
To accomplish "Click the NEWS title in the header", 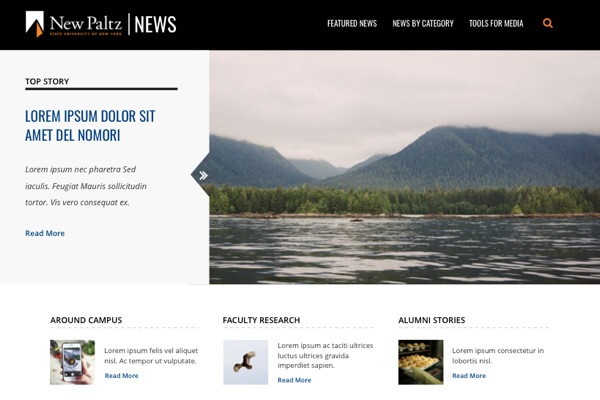I will tap(155, 24).
